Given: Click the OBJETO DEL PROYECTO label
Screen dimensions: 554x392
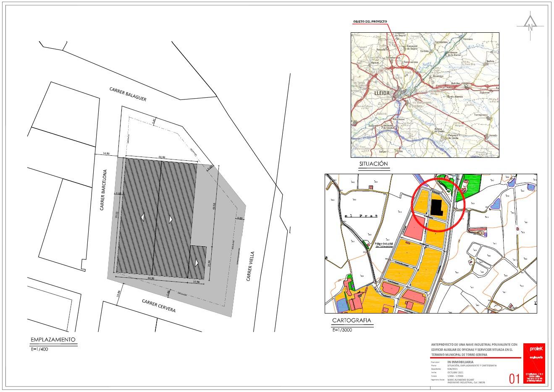Looking at the screenshot, I should tap(370, 22).
